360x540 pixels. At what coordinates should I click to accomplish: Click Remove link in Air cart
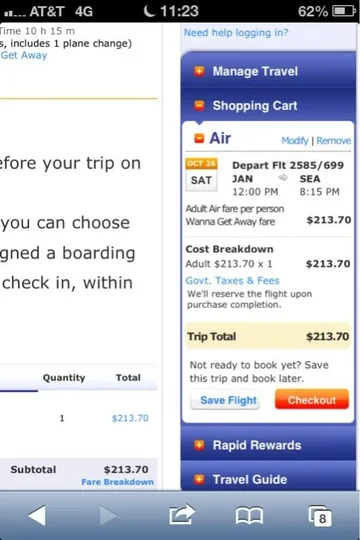click(x=333, y=141)
